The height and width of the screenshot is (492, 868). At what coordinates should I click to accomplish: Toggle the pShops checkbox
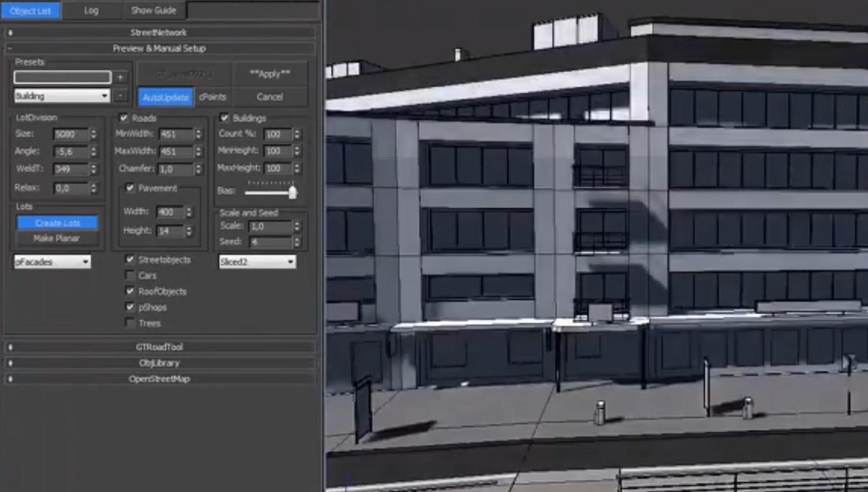[130, 307]
